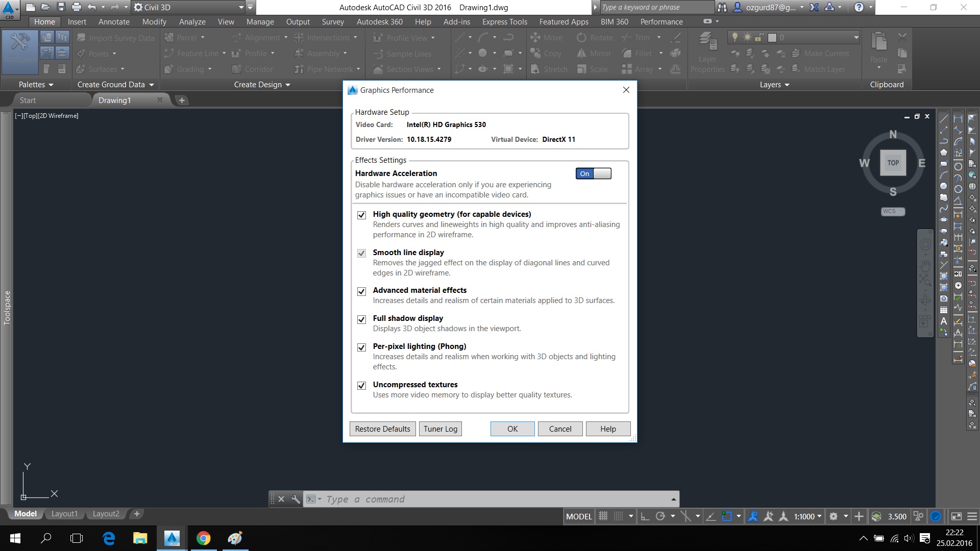Click the Analyze menu tab
Image resolution: width=980 pixels, height=551 pixels.
[190, 21]
